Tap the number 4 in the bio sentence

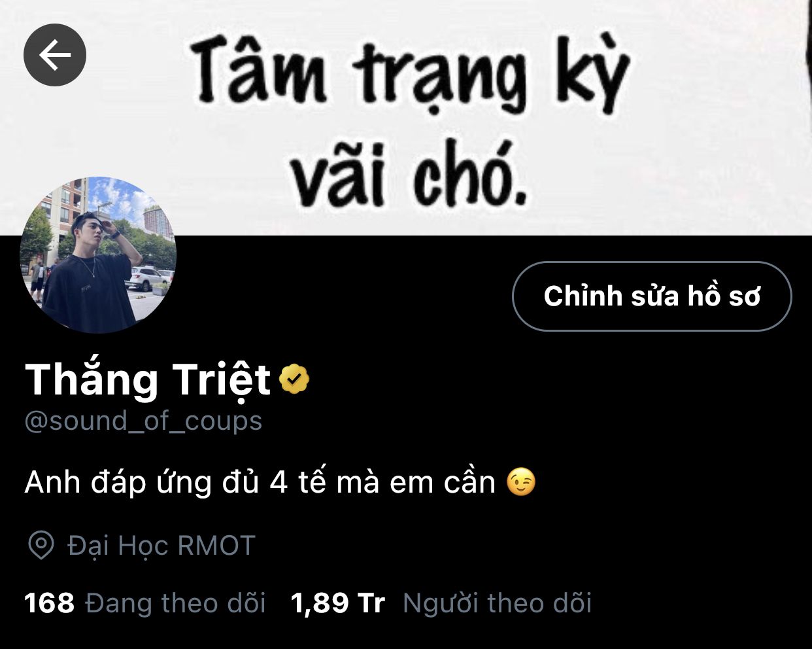(279, 483)
